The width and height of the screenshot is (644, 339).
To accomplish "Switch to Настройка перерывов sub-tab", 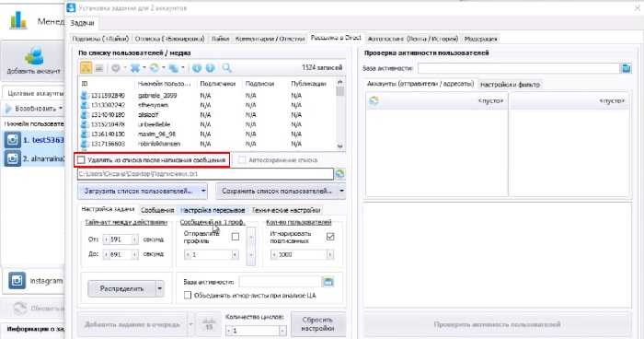I will coord(213,210).
